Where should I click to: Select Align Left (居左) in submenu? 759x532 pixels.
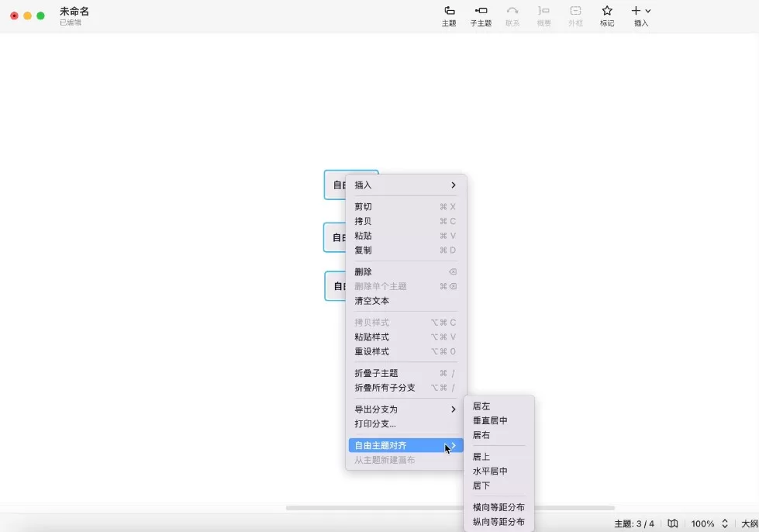(481, 406)
